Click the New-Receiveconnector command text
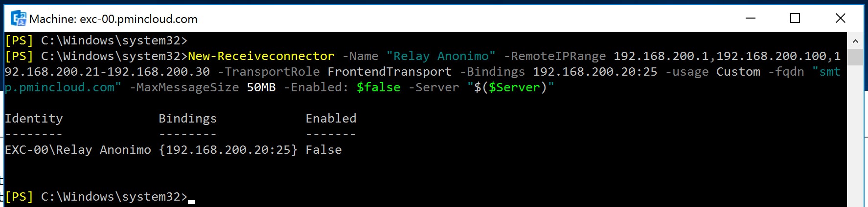This screenshot has height=207, width=868. click(261, 56)
